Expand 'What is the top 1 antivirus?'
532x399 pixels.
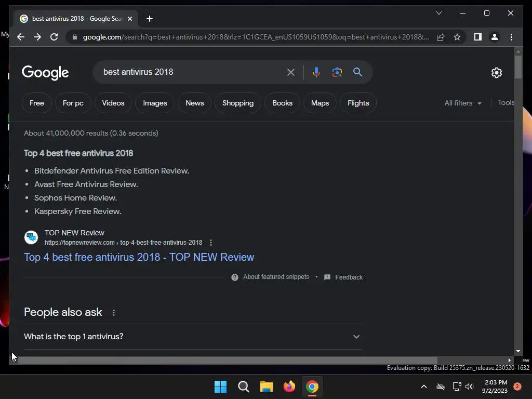coord(193,336)
